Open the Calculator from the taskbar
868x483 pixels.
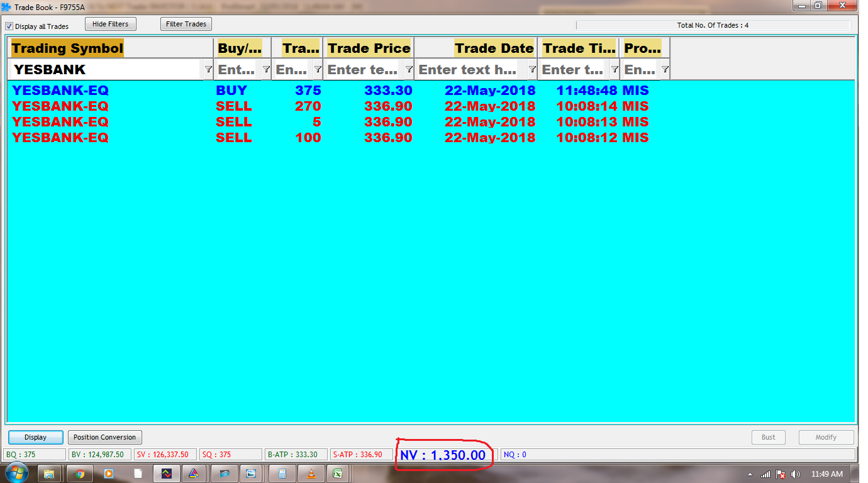pos(282,474)
